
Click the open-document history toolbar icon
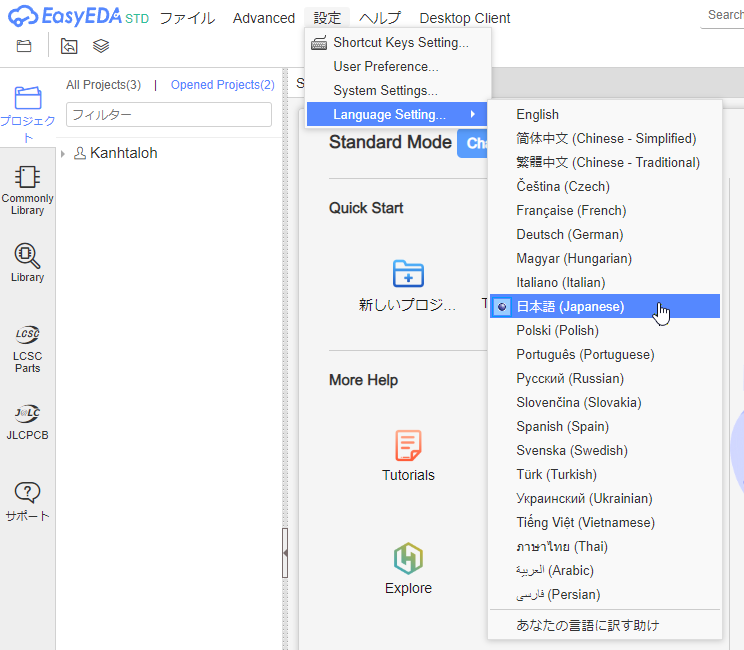pos(69,46)
